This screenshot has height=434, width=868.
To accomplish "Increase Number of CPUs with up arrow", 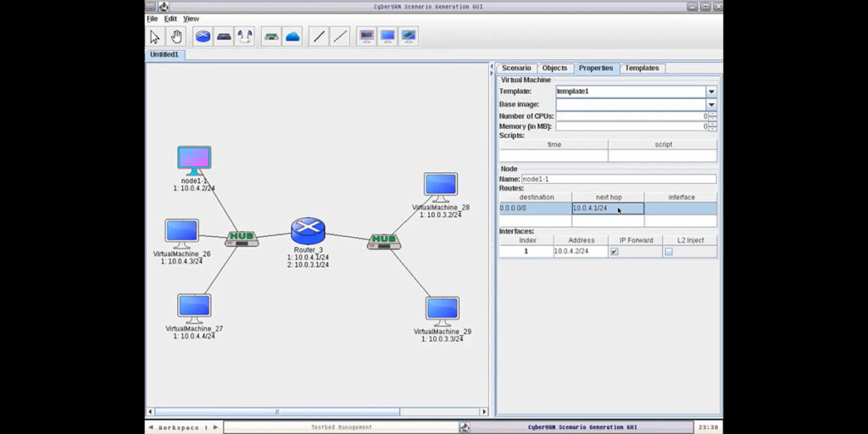I will pos(713,114).
